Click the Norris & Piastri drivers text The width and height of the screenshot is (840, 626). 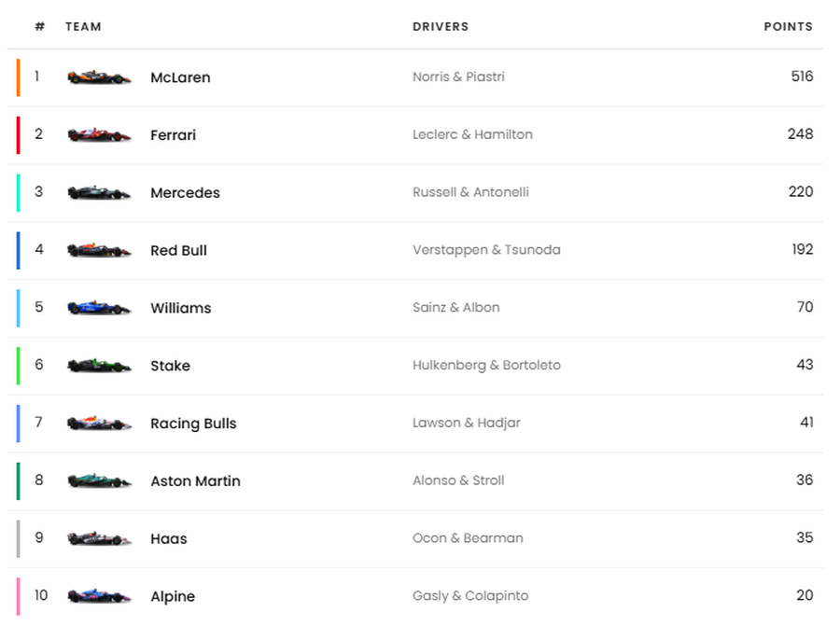458,77
